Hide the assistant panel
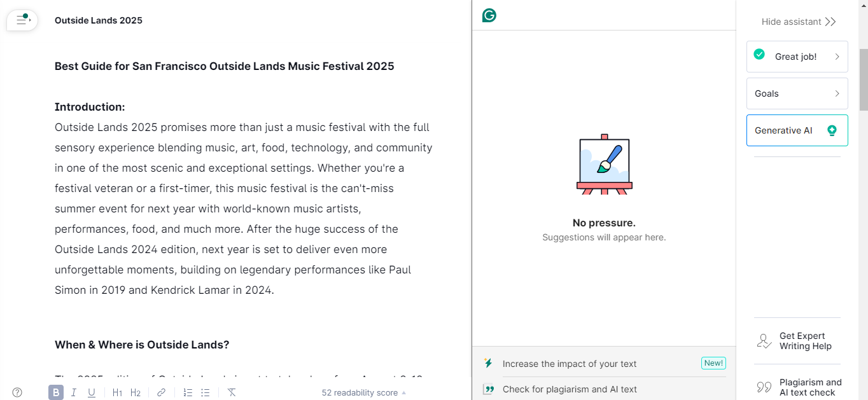Image resolution: width=868 pixels, height=400 pixels. click(799, 22)
